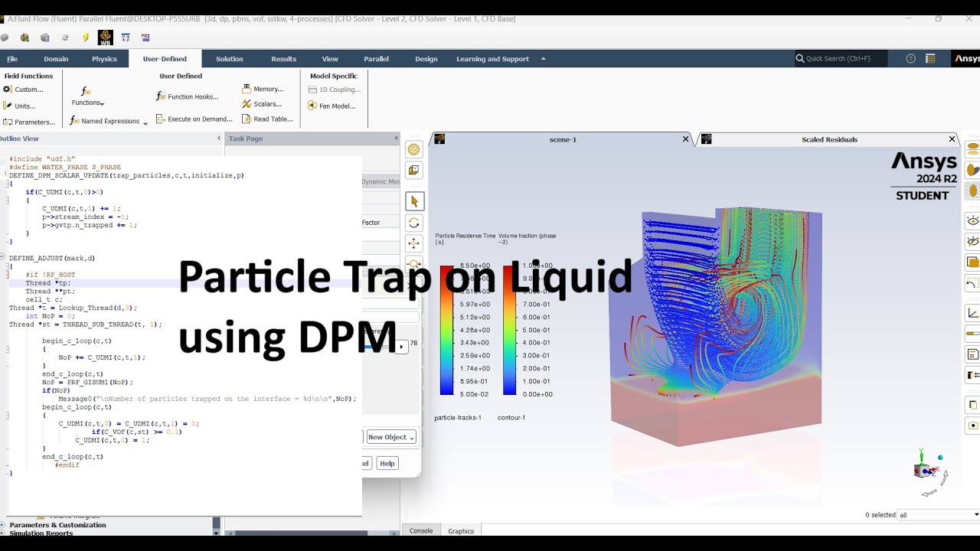
Task: Switch to the Console tab
Action: [x=421, y=530]
